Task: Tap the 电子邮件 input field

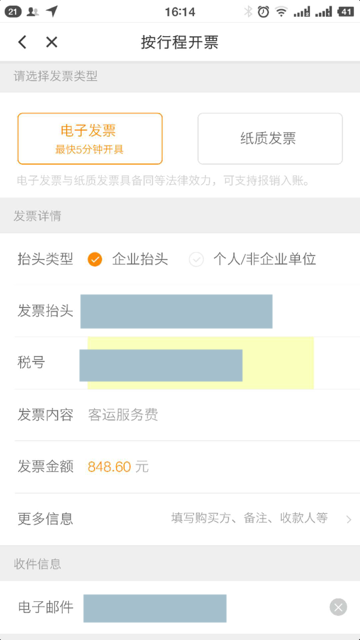Action: click(155, 608)
